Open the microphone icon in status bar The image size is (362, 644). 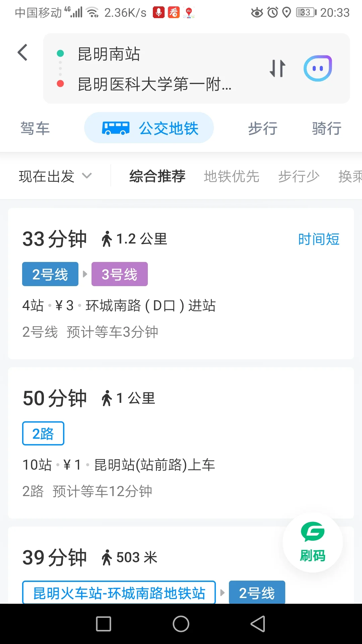pyautogui.click(x=158, y=12)
